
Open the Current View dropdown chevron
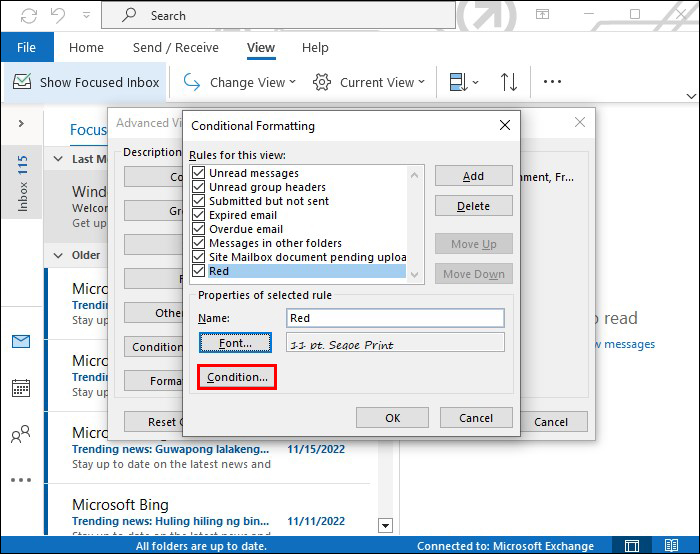tap(421, 82)
